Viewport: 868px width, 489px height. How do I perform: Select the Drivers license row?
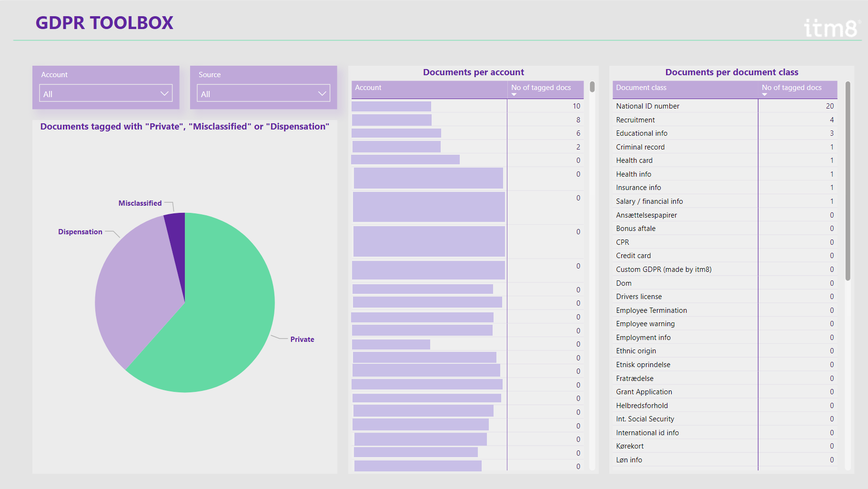click(x=725, y=297)
